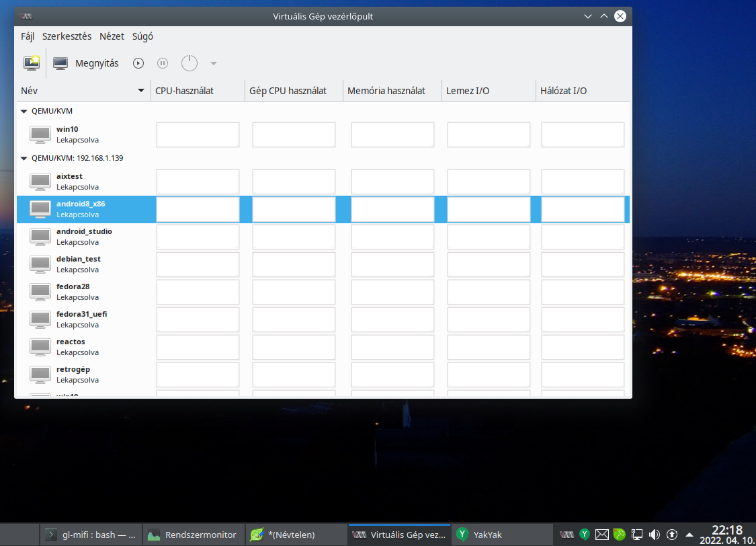Open shutdown options dropdown arrow
This screenshot has width=756, height=546.
tap(214, 63)
